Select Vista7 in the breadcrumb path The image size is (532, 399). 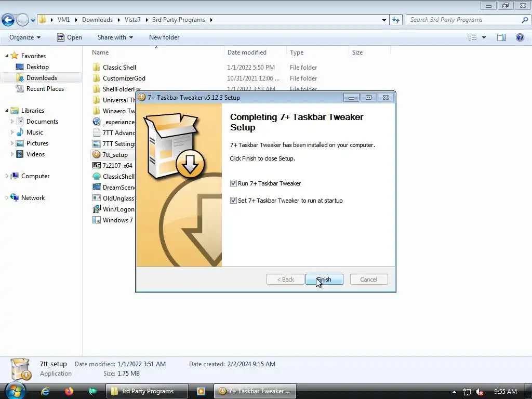(132, 20)
